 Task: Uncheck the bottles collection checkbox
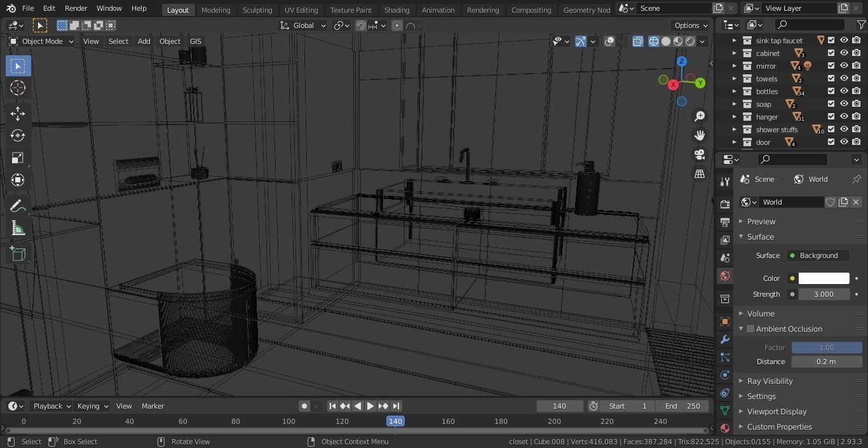pyautogui.click(x=831, y=91)
